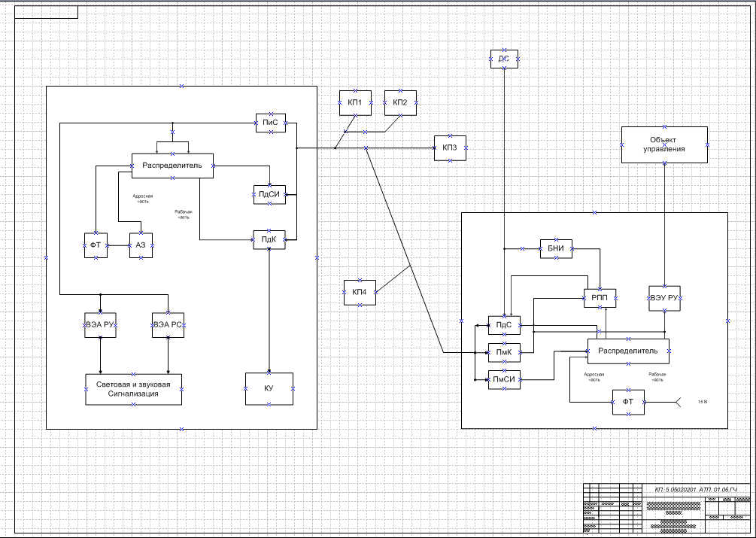756x538 pixels.
Task: Select the КП1 block
Action: pos(355,103)
